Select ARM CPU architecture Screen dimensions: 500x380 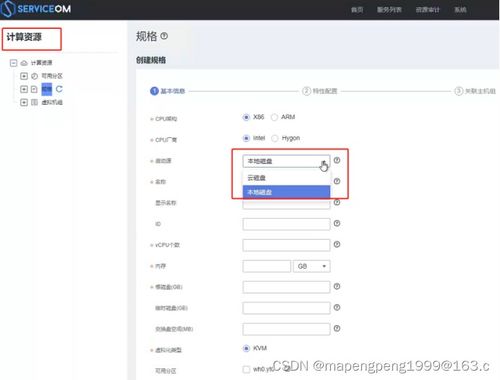[x=274, y=117]
